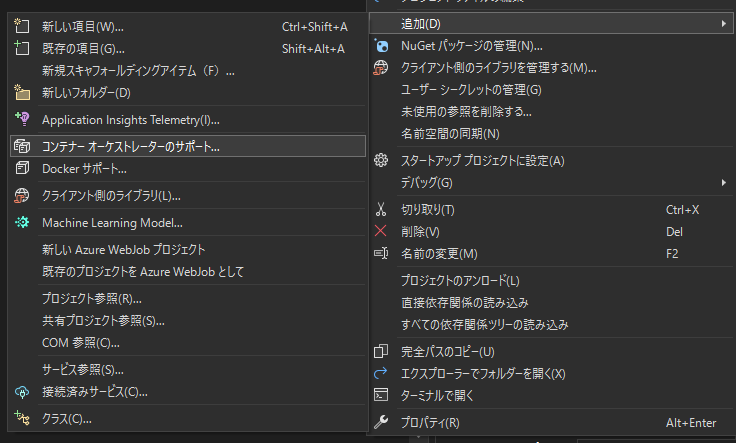This screenshot has height=443, width=736.
Task: Click the Machine Learning Model gear icon
Action: pos(22,222)
